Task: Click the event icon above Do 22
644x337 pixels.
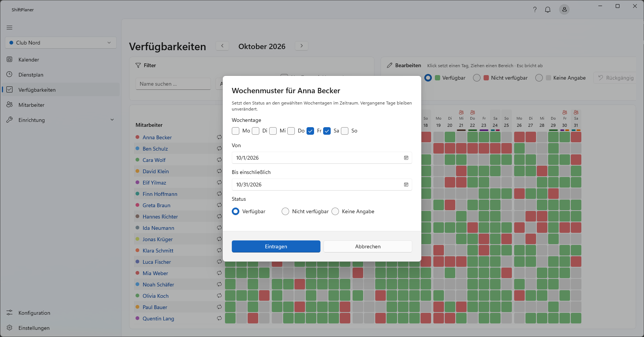Action: pos(473,112)
